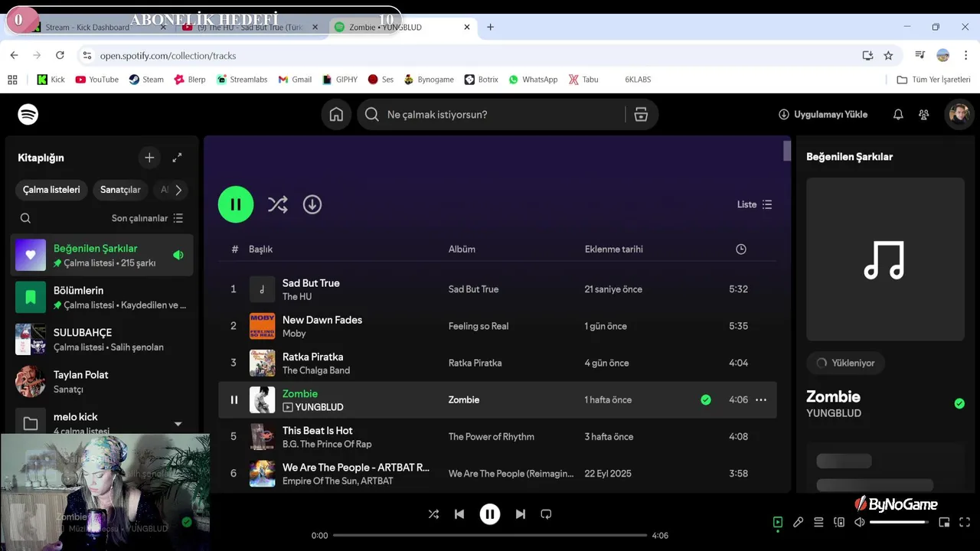980x551 pixels.
Task: Mute the volume speaker icon
Action: coord(860,522)
